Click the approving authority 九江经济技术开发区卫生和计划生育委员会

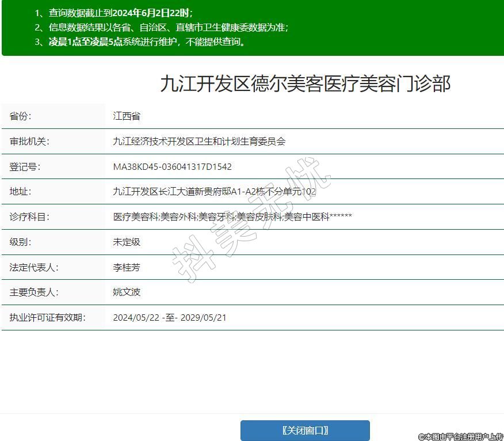[x=199, y=142]
